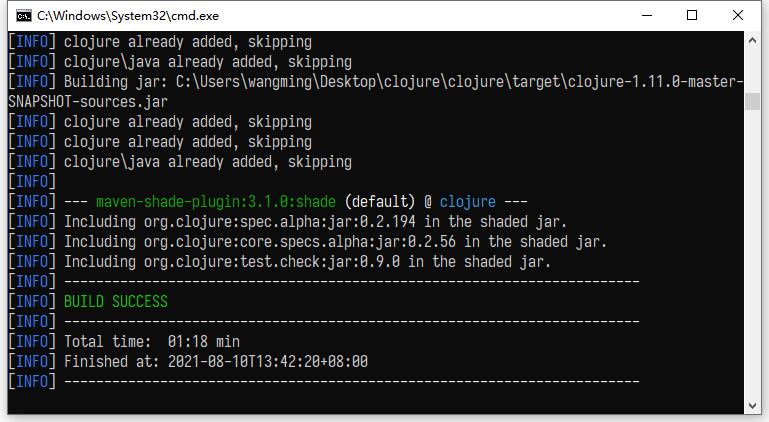
Task: Click the Total time 01:18 min line
Action: tap(152, 341)
